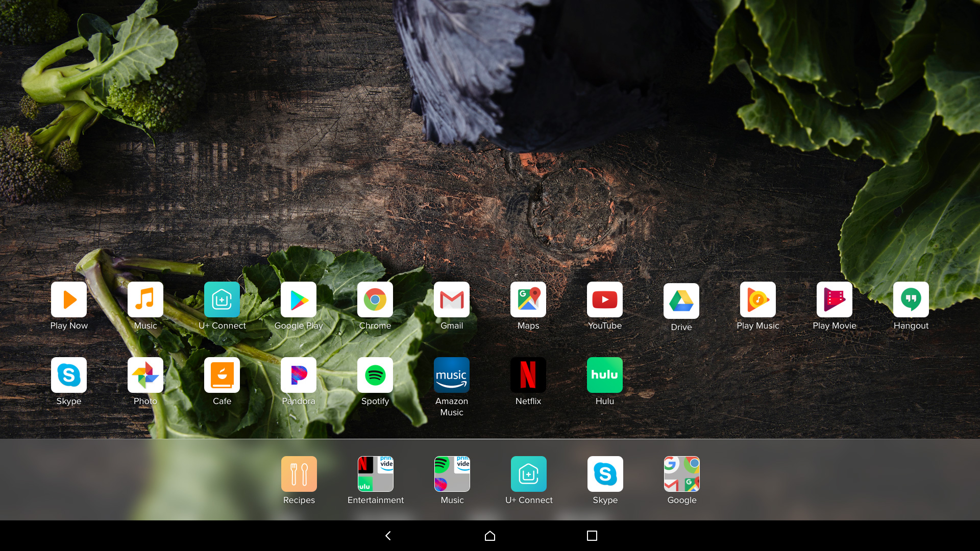Launch Netflix

click(x=528, y=375)
